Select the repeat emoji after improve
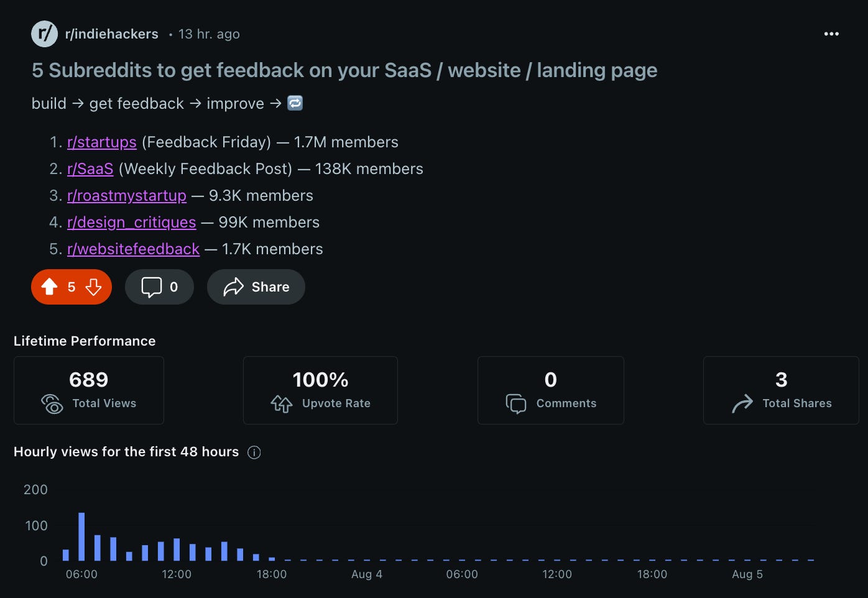Screen dimensions: 868x598 click(x=295, y=103)
